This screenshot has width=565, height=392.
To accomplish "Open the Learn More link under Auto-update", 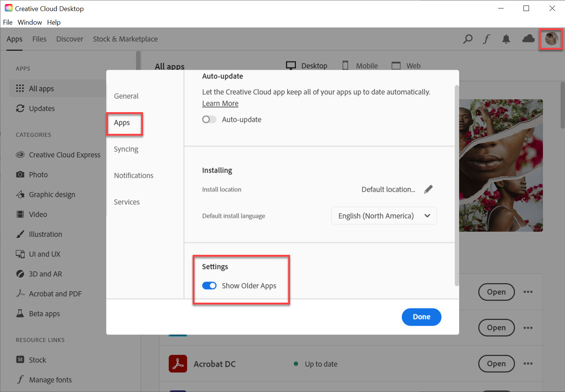I will (220, 103).
